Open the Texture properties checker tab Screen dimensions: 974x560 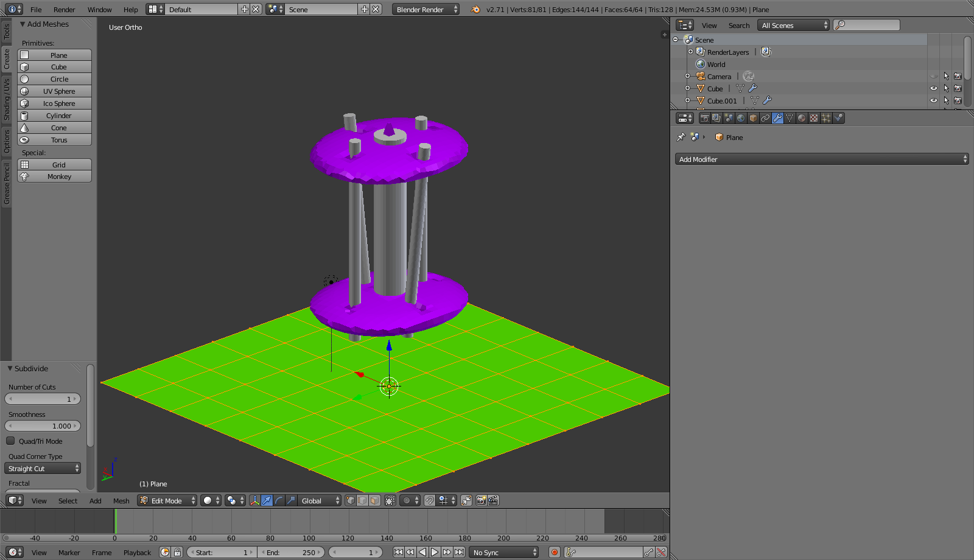[x=814, y=118]
